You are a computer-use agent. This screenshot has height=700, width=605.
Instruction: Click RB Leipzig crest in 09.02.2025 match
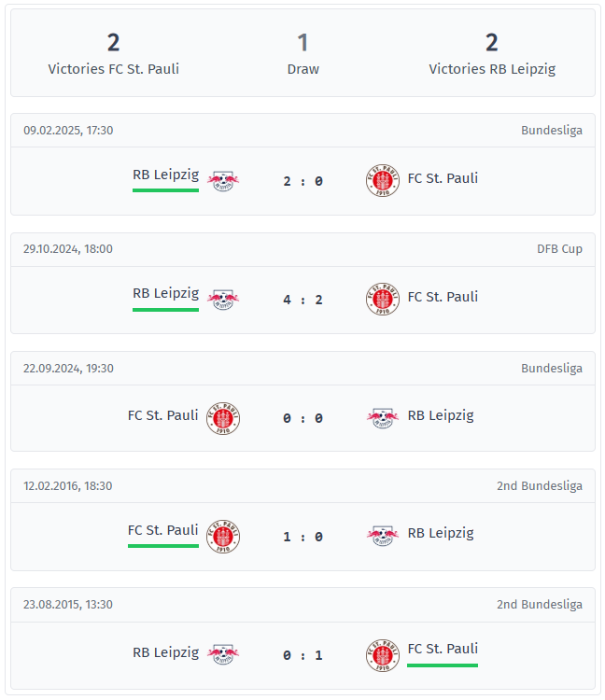click(x=223, y=179)
